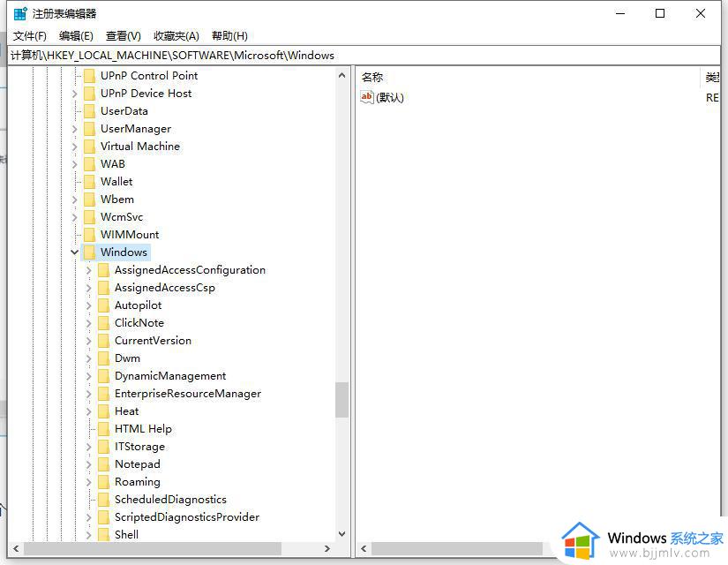Click tree pane scroll up arrow
728x565 pixels.
(x=342, y=75)
